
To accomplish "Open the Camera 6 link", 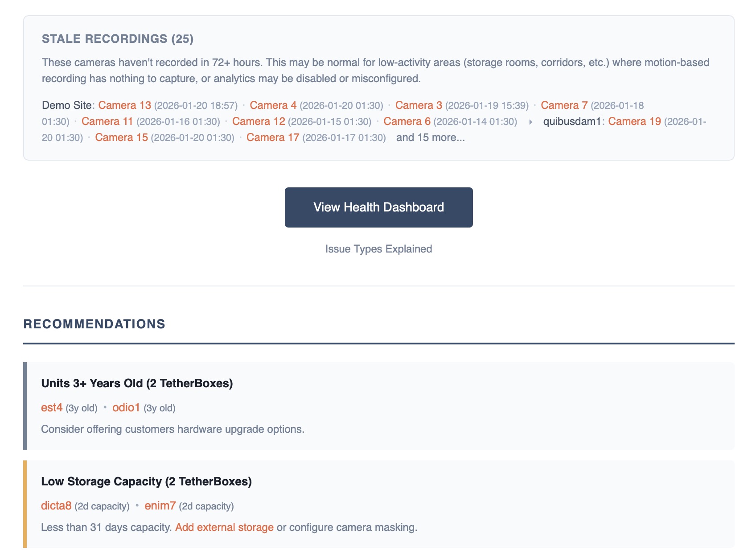I will tap(407, 121).
